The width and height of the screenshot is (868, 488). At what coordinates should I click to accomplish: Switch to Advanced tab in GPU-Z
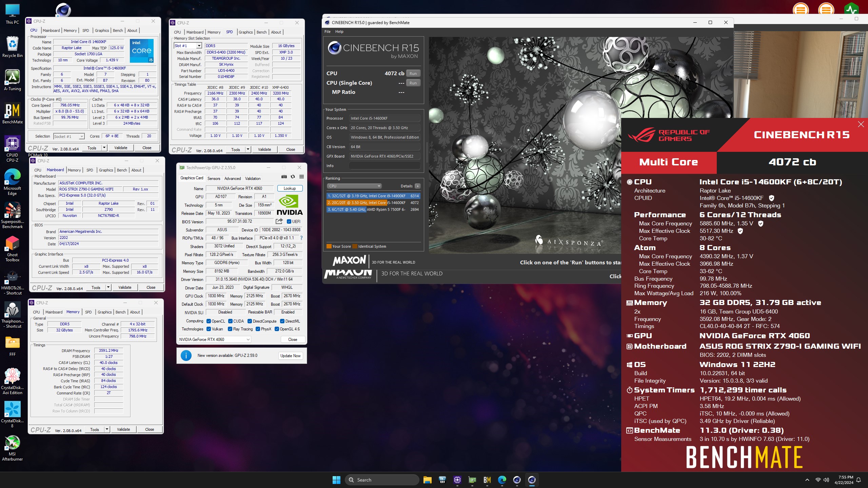coord(233,179)
